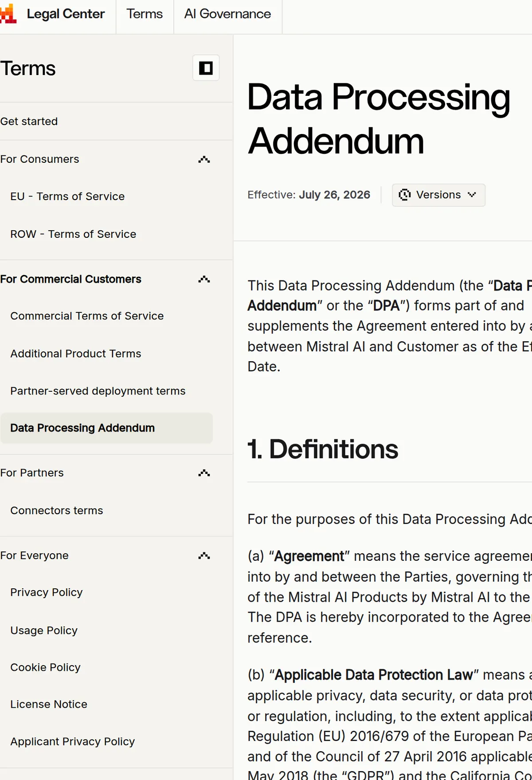Open Additional Product Terms
Viewport: 532px width, 780px height.
click(x=75, y=354)
